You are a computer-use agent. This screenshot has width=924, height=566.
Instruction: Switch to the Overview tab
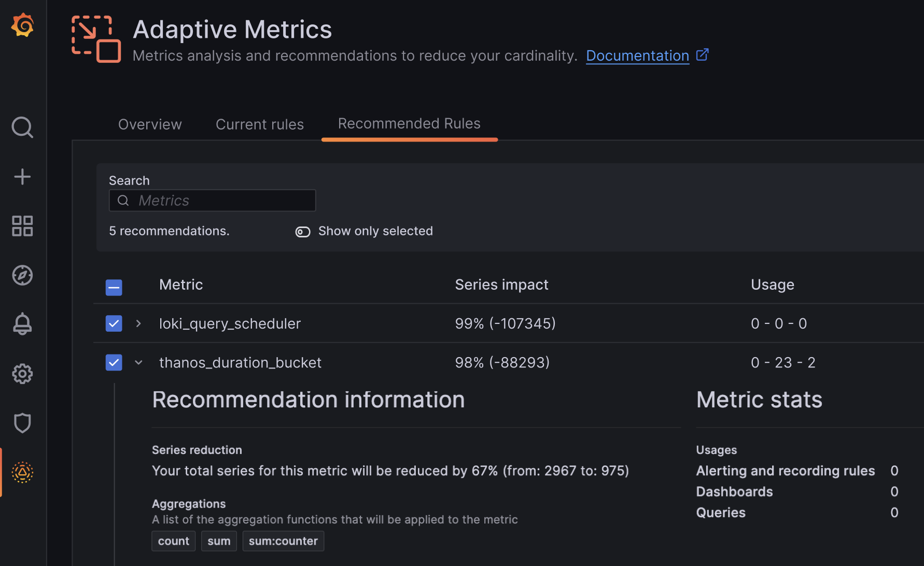pyautogui.click(x=150, y=124)
